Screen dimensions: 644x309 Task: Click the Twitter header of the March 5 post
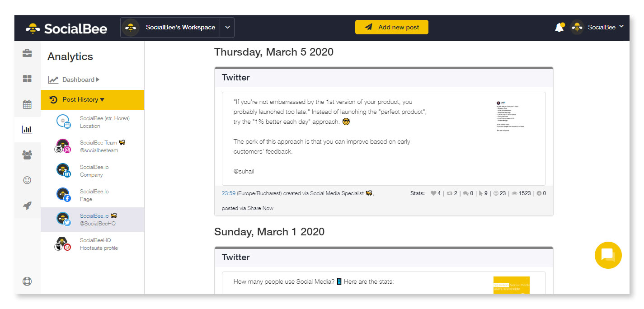pyautogui.click(x=384, y=78)
